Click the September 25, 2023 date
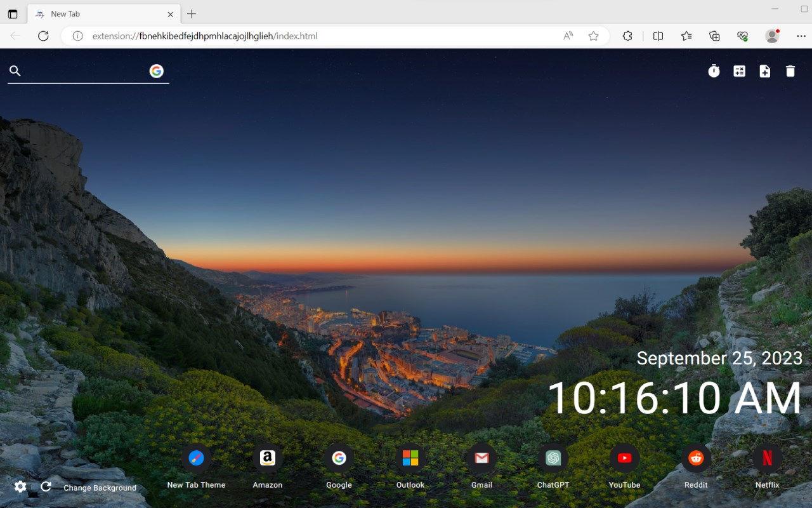This screenshot has height=508, width=812. [719, 358]
